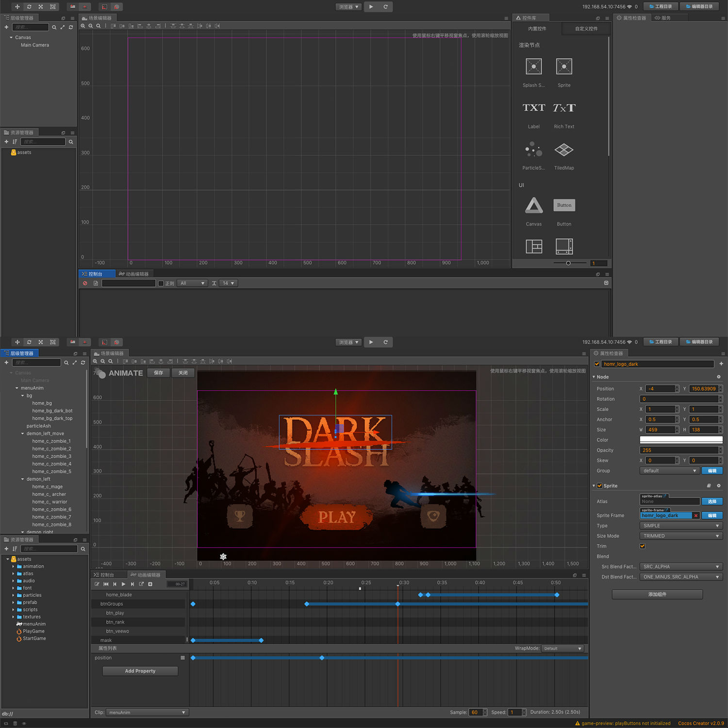Viewport: 728px width, 728px height.
Task: Add a Rich Text node from widget library
Action: click(x=563, y=108)
